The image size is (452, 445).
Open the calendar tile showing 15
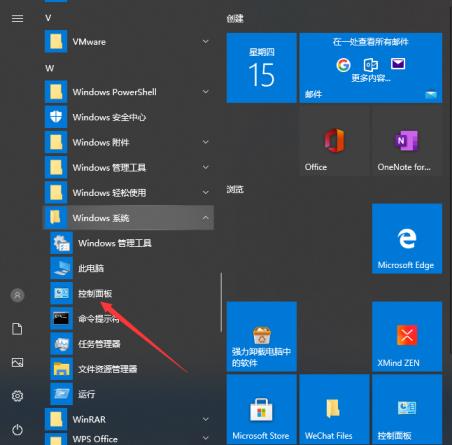point(261,68)
